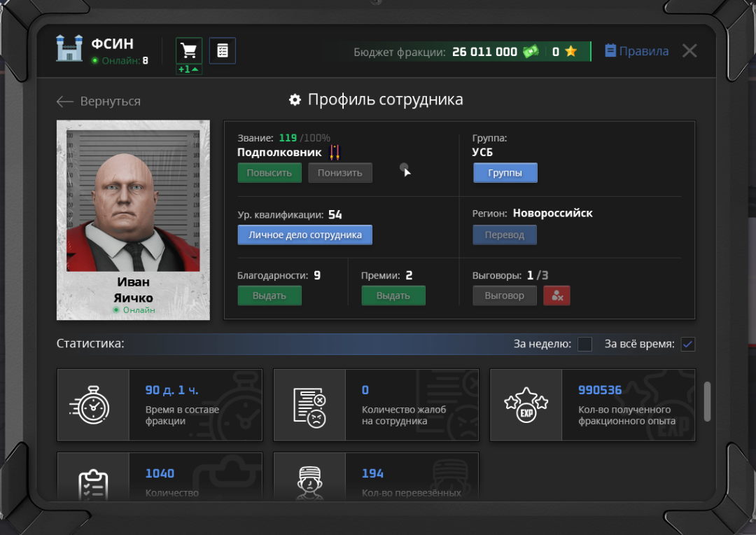
Task: Open the Группы group selector
Action: [505, 172]
